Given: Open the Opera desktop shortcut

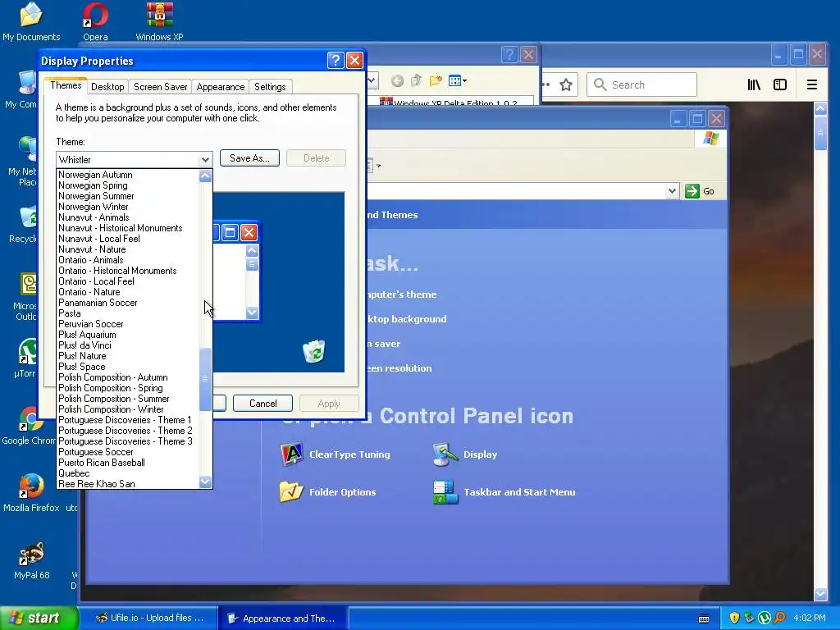Looking at the screenshot, I should 95,21.
